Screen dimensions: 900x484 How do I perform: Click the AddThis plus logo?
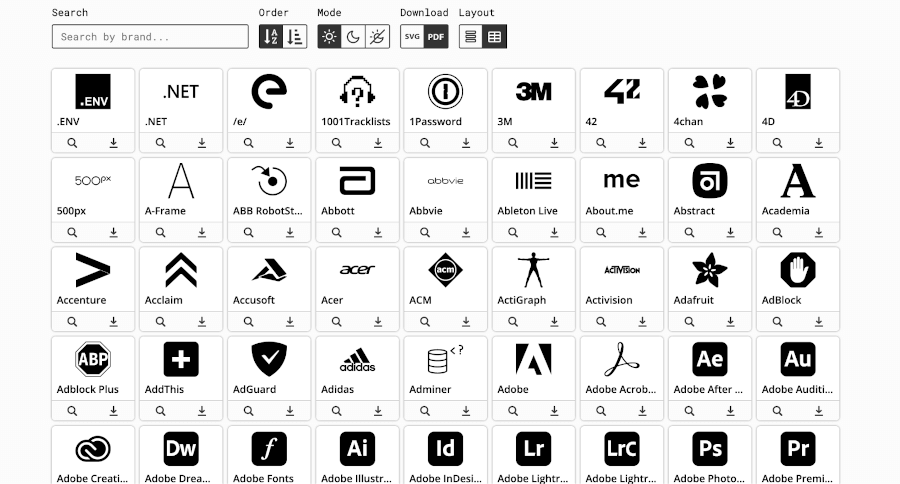click(181, 359)
